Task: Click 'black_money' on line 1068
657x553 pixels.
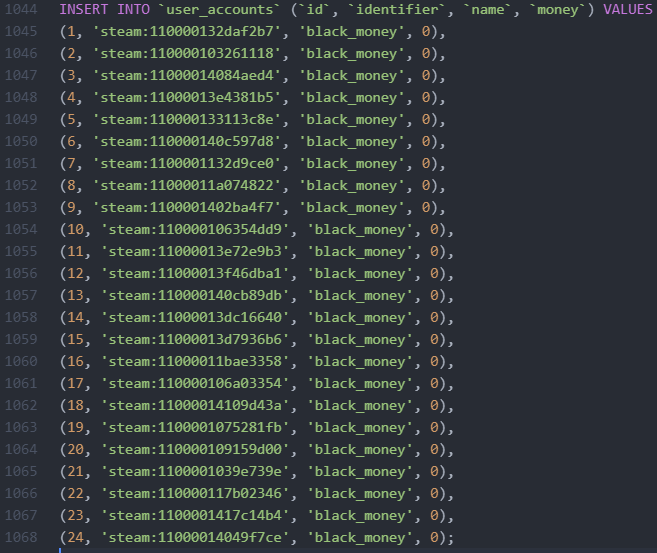Action: click(x=360, y=537)
